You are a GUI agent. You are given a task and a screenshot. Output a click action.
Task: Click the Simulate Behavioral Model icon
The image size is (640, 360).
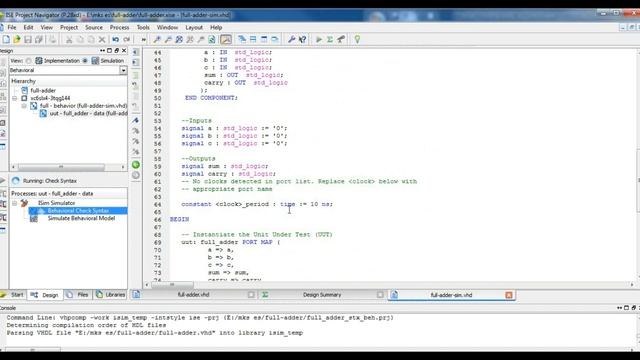[x=33, y=219]
